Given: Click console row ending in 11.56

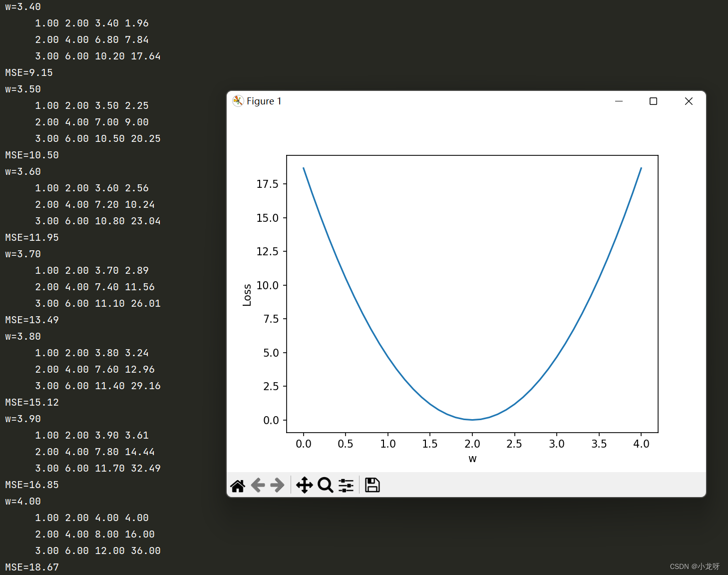Looking at the screenshot, I should (95, 287).
